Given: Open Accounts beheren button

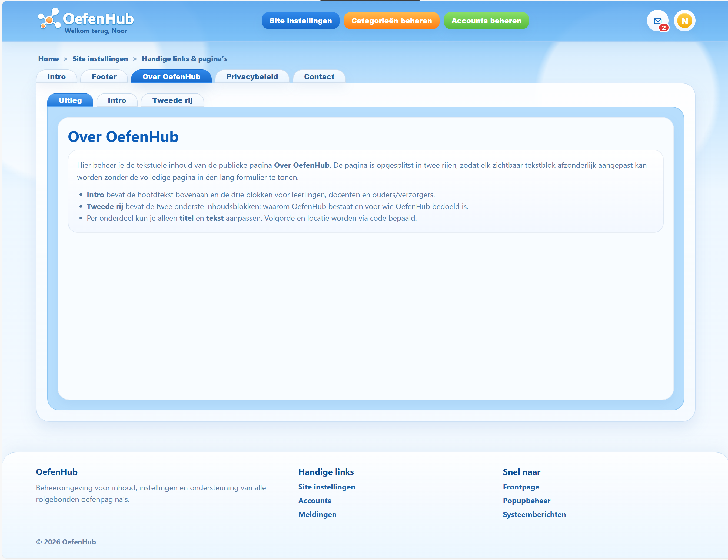Looking at the screenshot, I should (x=486, y=21).
